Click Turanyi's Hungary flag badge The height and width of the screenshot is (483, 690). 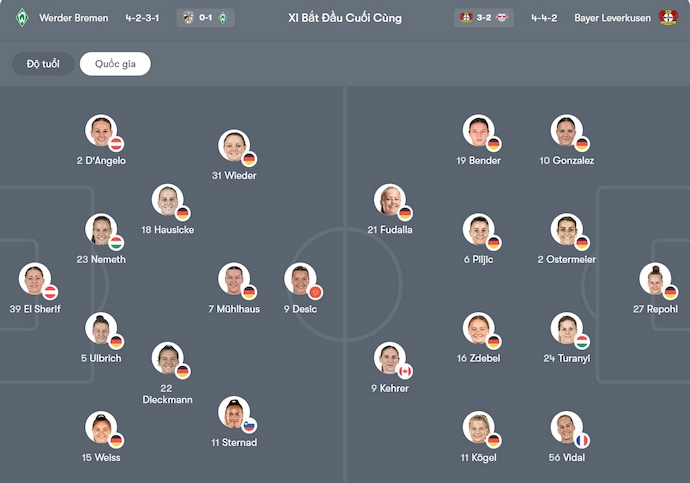pos(582,342)
